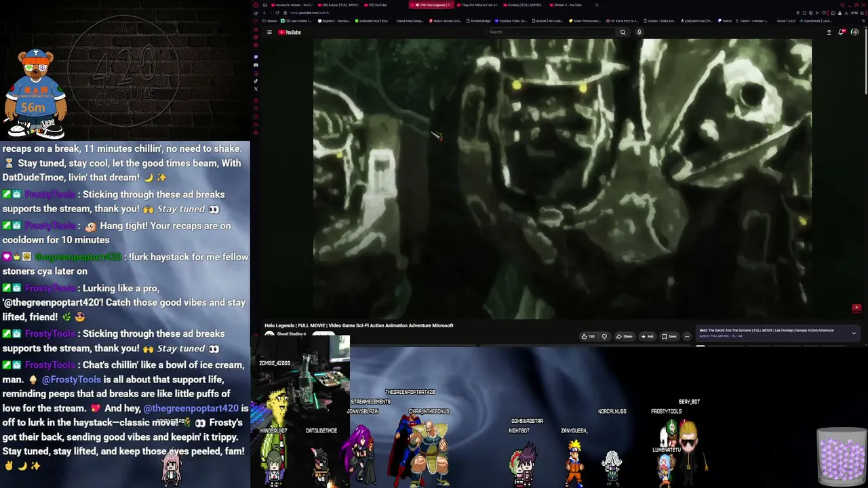Expand the Next playlist panel chevron

click(x=854, y=333)
